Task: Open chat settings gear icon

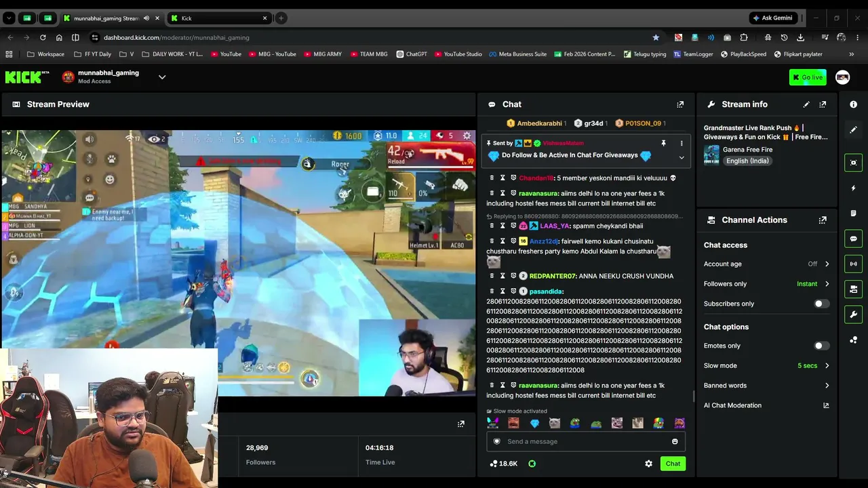Action: pyautogui.click(x=648, y=464)
